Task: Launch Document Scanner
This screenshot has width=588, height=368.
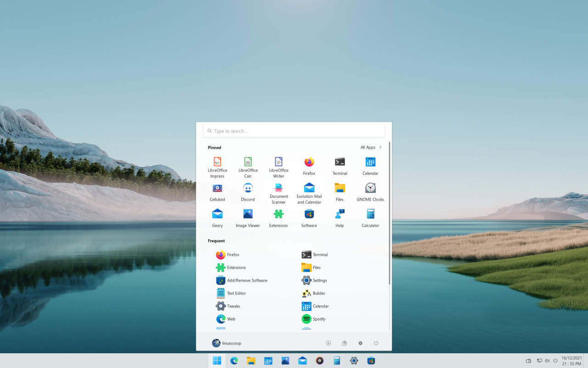Action: (x=278, y=193)
